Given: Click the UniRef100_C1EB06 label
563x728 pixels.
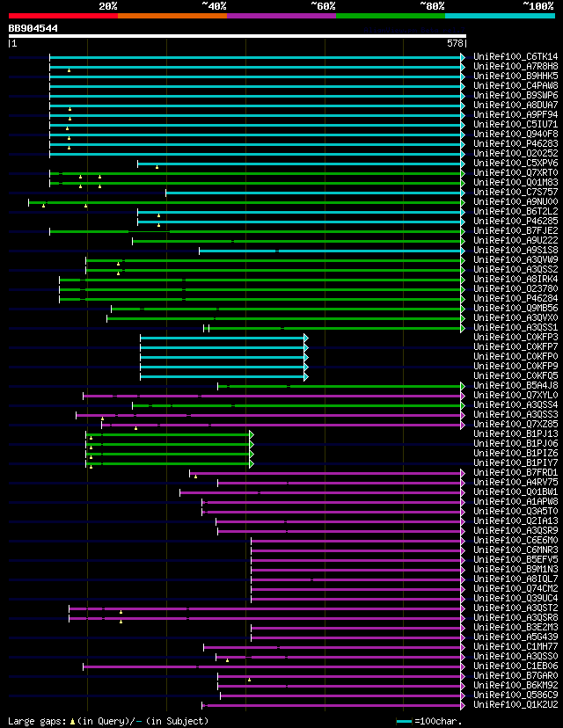Looking at the screenshot, I should 515,666.
